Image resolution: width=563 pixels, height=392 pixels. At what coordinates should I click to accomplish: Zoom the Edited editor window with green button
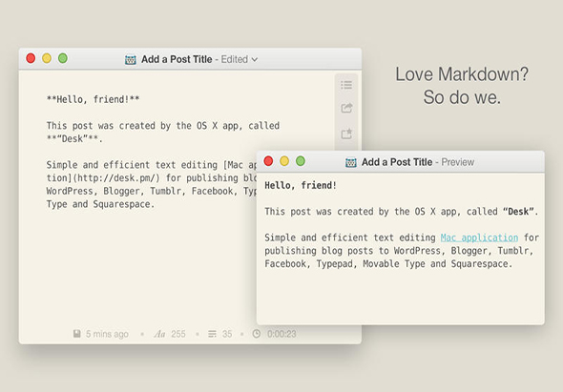click(x=63, y=58)
